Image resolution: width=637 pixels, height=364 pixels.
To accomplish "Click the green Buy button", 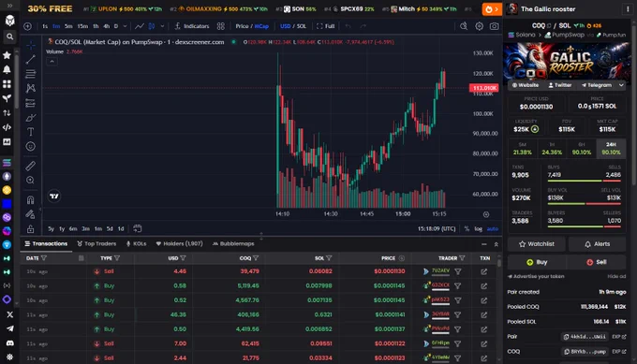I will (537, 262).
